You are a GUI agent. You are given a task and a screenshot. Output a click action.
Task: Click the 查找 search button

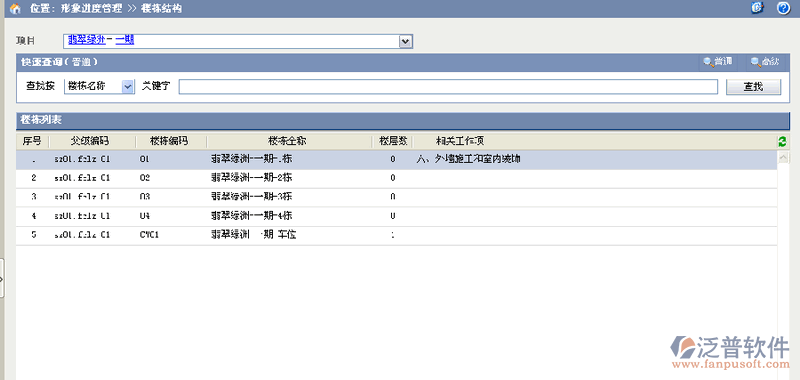(x=753, y=87)
